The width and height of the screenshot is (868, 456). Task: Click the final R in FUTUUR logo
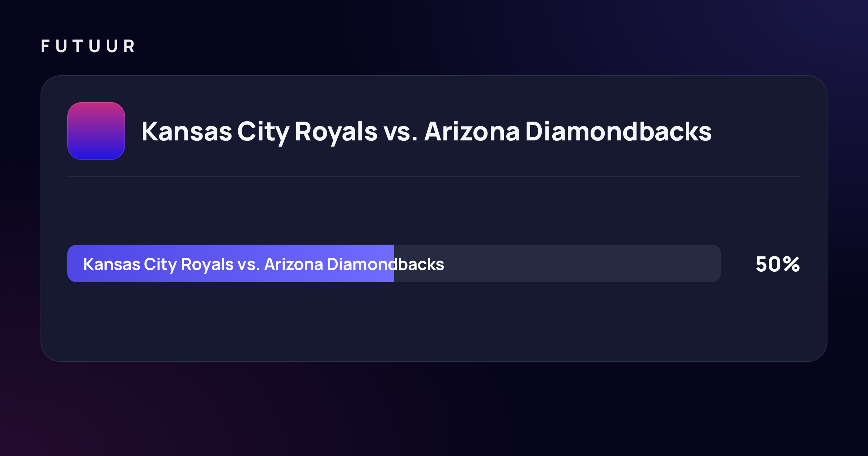(129, 46)
